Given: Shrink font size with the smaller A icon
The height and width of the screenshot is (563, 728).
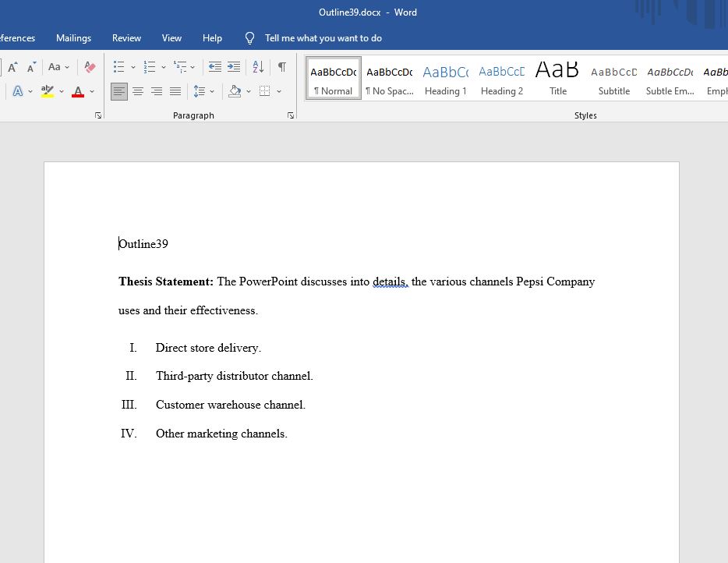Looking at the screenshot, I should (31, 67).
